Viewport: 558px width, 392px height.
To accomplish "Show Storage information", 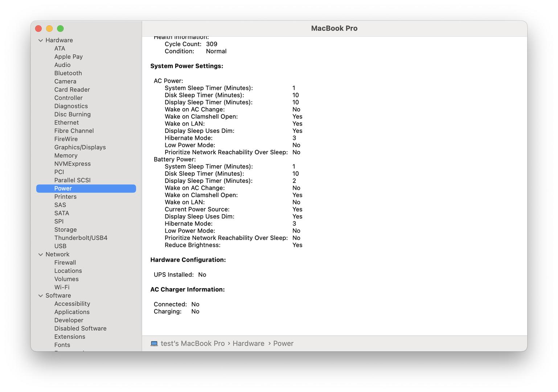I will coord(66,230).
